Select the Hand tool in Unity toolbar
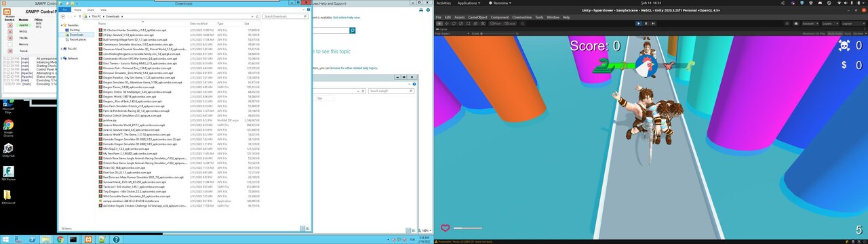The image size is (868, 244). pyautogui.click(x=439, y=23)
